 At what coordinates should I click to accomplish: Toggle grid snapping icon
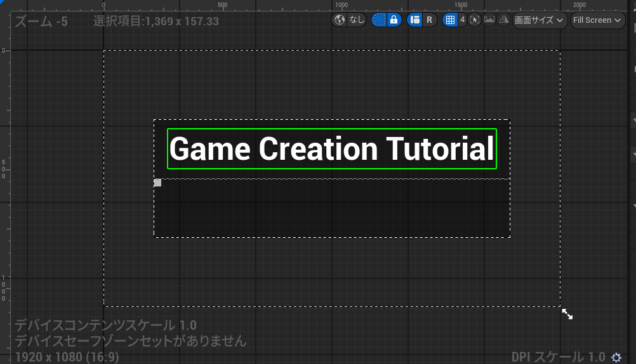point(450,20)
